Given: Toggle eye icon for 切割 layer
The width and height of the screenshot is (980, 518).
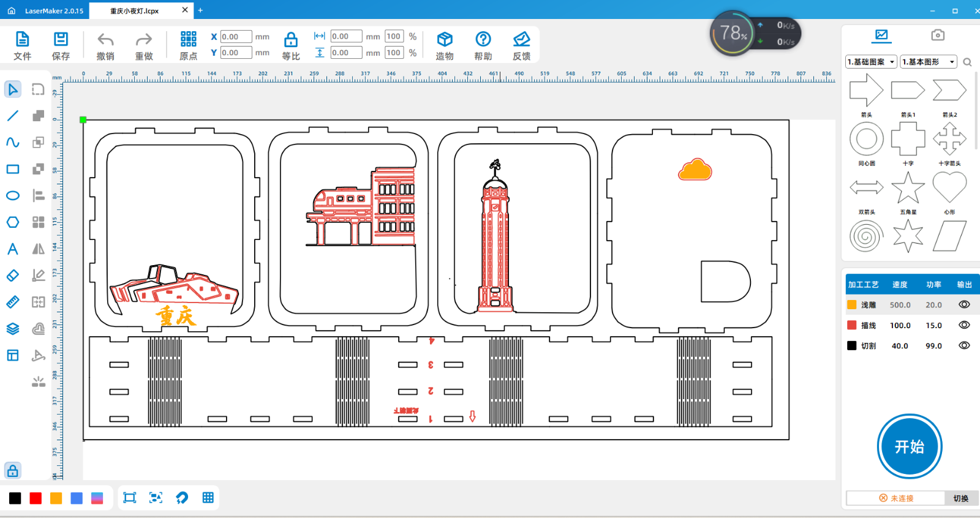Looking at the screenshot, I should (964, 345).
